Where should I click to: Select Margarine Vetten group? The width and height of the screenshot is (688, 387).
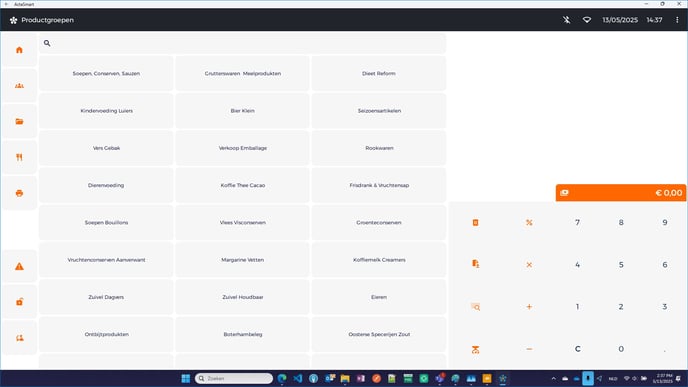point(243,260)
